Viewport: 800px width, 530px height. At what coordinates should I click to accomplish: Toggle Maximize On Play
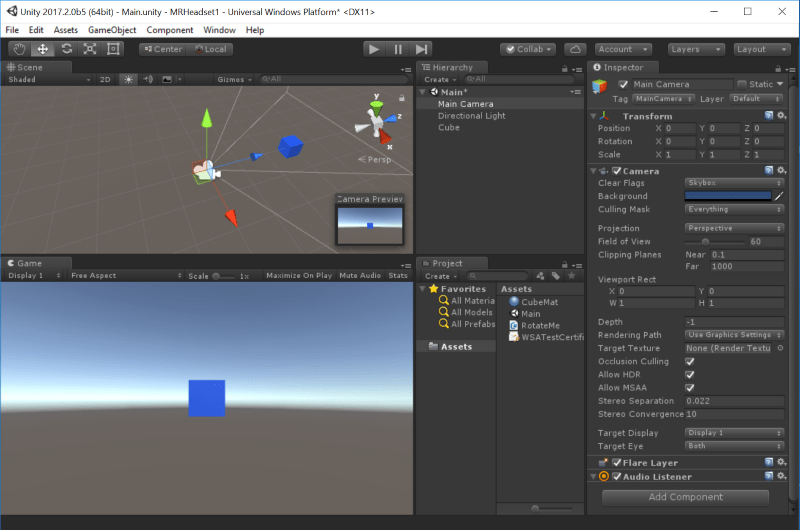(x=299, y=275)
